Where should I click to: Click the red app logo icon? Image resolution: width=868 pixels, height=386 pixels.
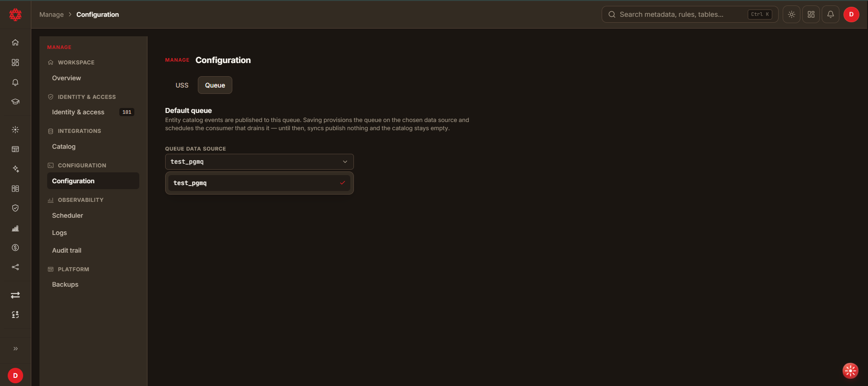pos(15,15)
